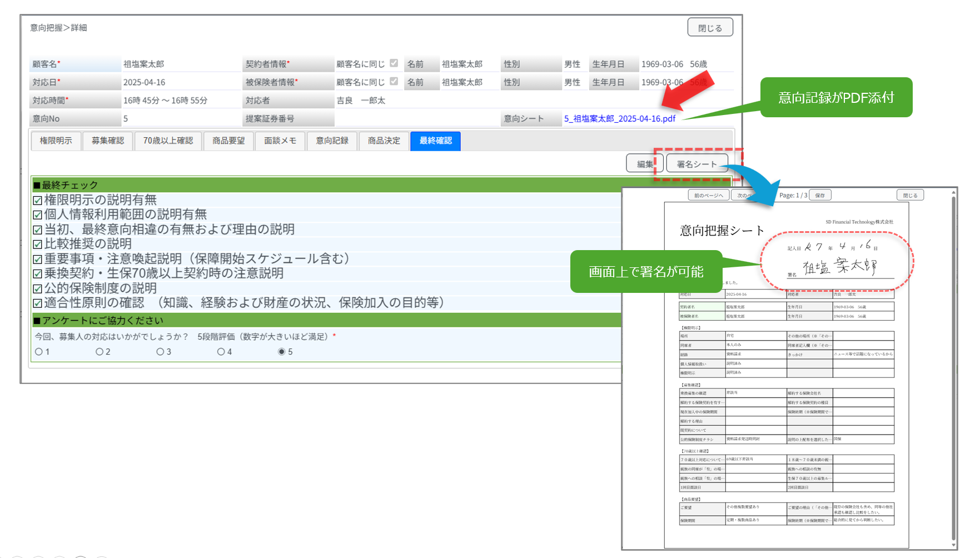Click the 編集 button
Viewport: 980px width, 558px height.
(x=644, y=164)
